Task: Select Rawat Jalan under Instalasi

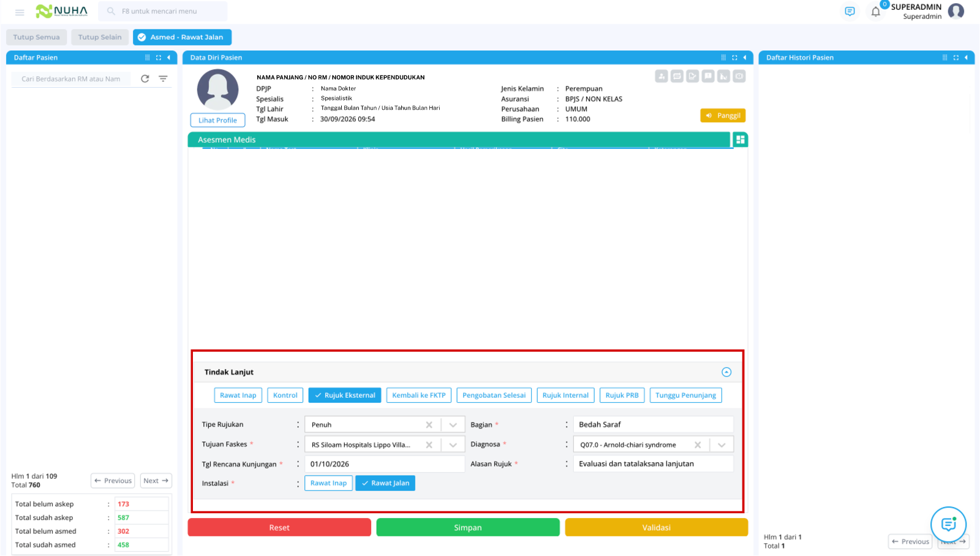Action: click(x=385, y=483)
